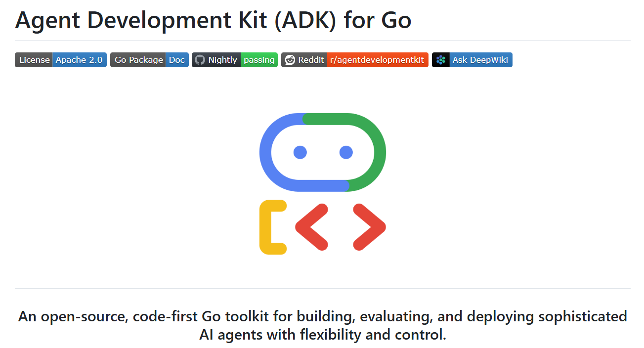Viewport: 644px width, 348px height.
Task: Click the DeepWiki logo icon
Action: click(441, 60)
